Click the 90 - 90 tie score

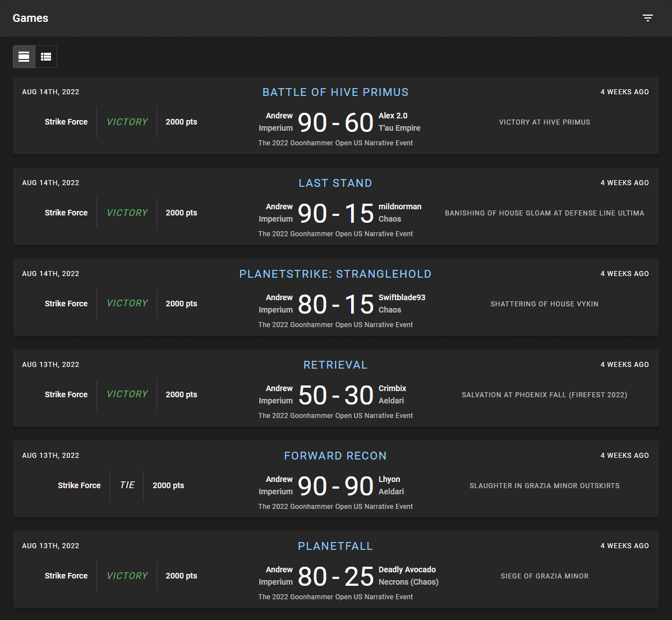point(335,486)
